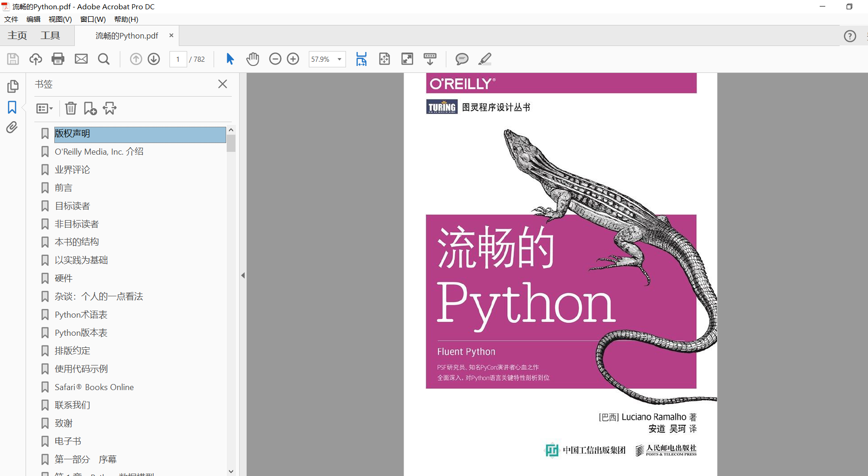The width and height of the screenshot is (868, 476).
Task: Zoom out with minus icon
Action: pos(275,59)
